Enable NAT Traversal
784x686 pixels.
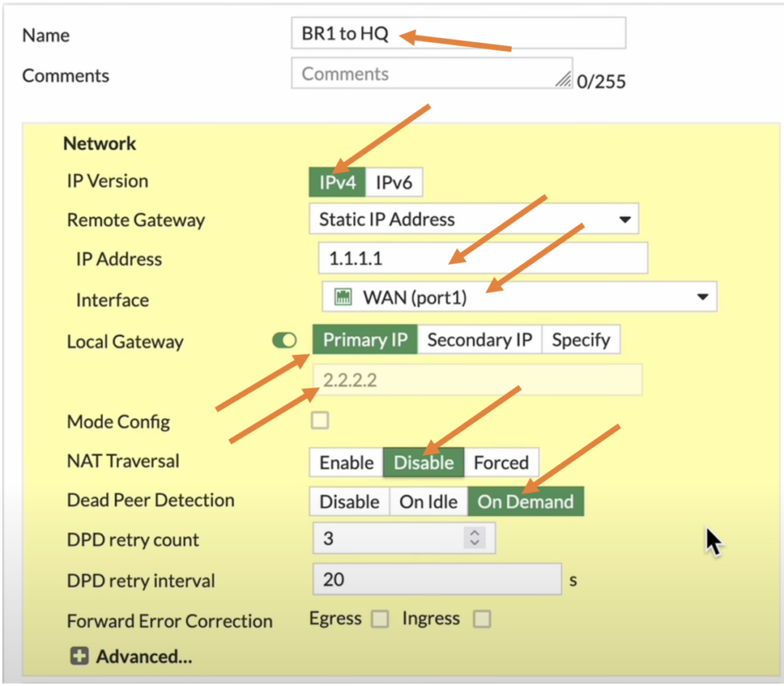click(346, 462)
